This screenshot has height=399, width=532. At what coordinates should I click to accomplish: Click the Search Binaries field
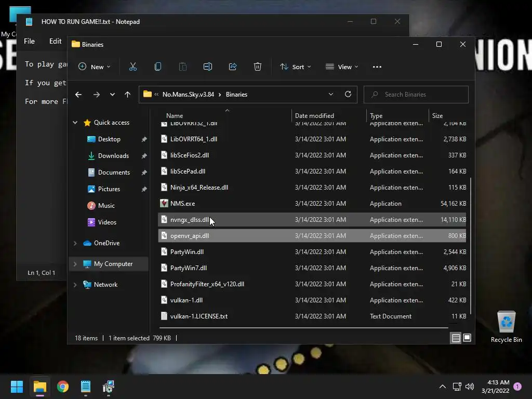[416, 95]
